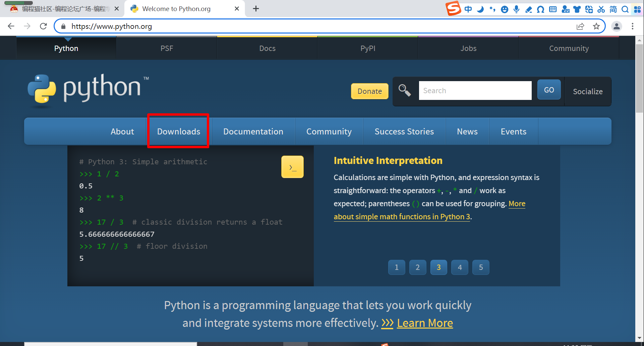644x346 pixels.
Task: Open a new browser tab
Action: [256, 9]
